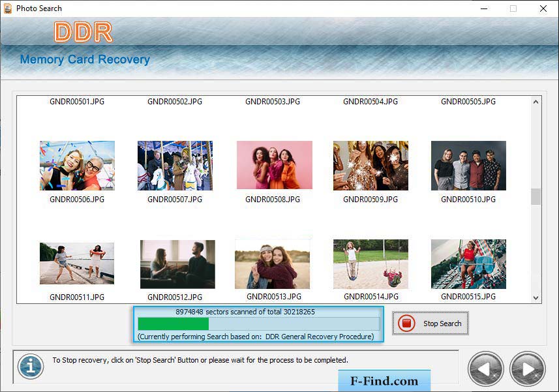Select thumbnail of GNDR00510.JPG group photo
Screen dimensions: 559x392
pos(468,166)
